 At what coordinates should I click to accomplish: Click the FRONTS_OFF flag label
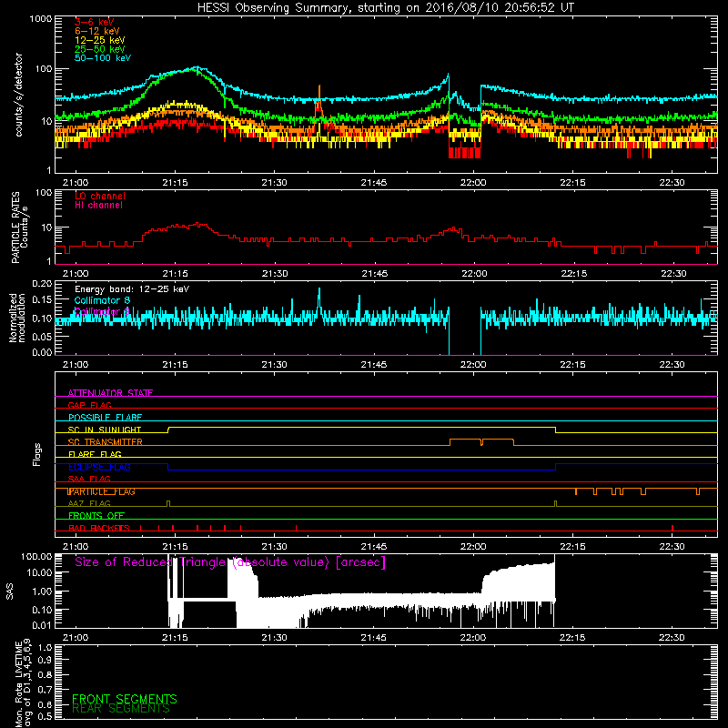coord(96,516)
